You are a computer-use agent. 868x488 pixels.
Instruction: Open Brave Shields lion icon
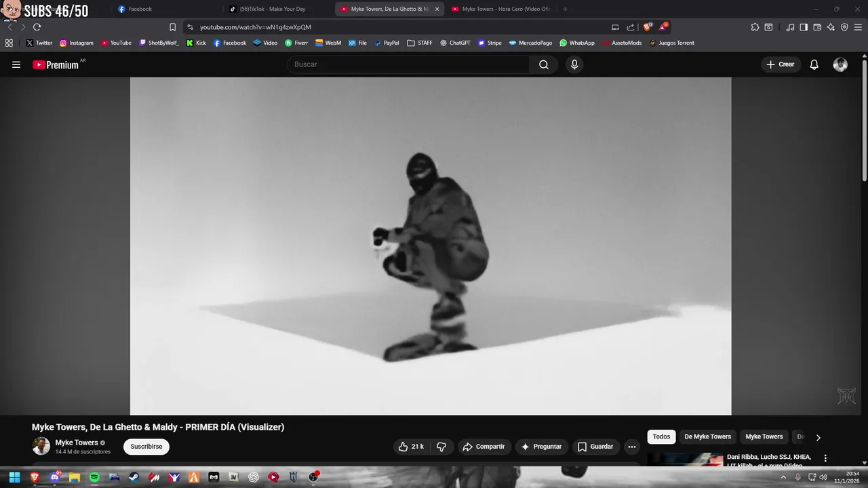648,27
